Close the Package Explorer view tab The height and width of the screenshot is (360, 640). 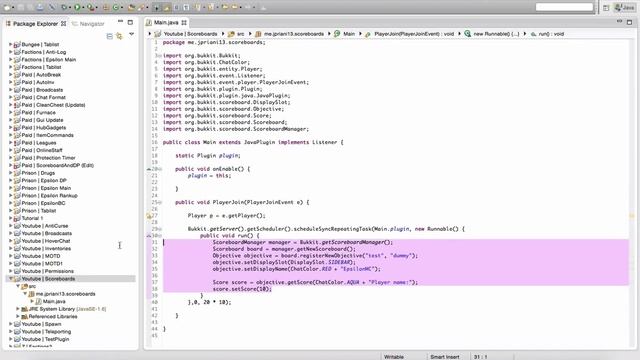click(64, 24)
